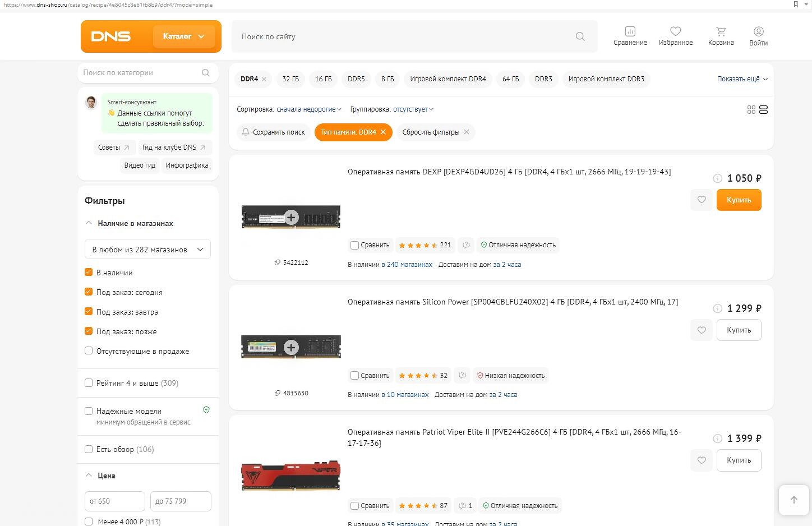Open sorting dropdown 'сначала недорогие'
812x526 pixels.
click(x=309, y=109)
